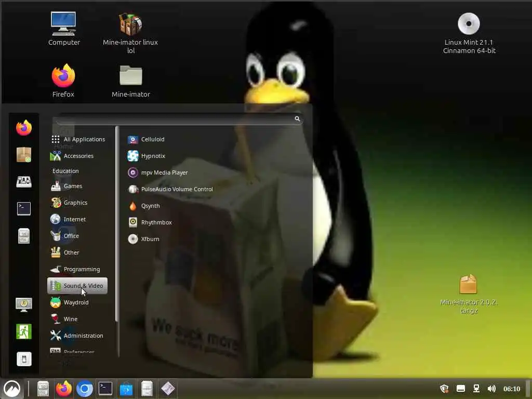
Task: Select the Sound & Video category
Action: pos(77,286)
